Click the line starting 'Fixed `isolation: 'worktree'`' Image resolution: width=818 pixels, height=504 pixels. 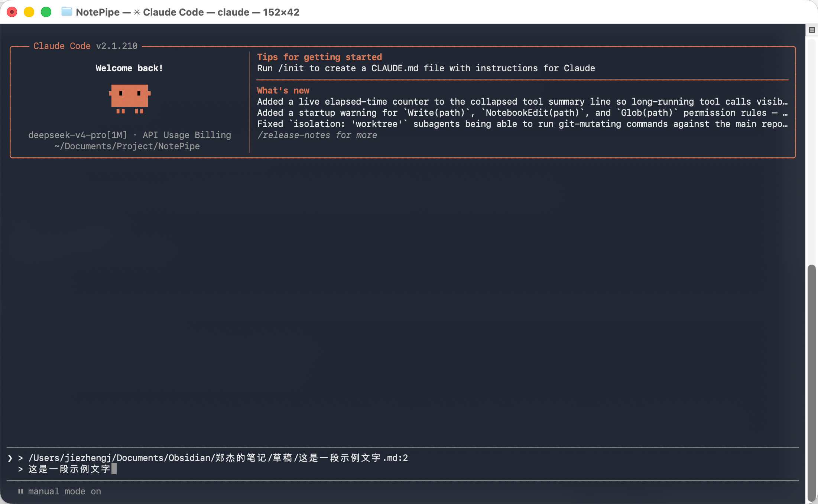[x=522, y=124]
